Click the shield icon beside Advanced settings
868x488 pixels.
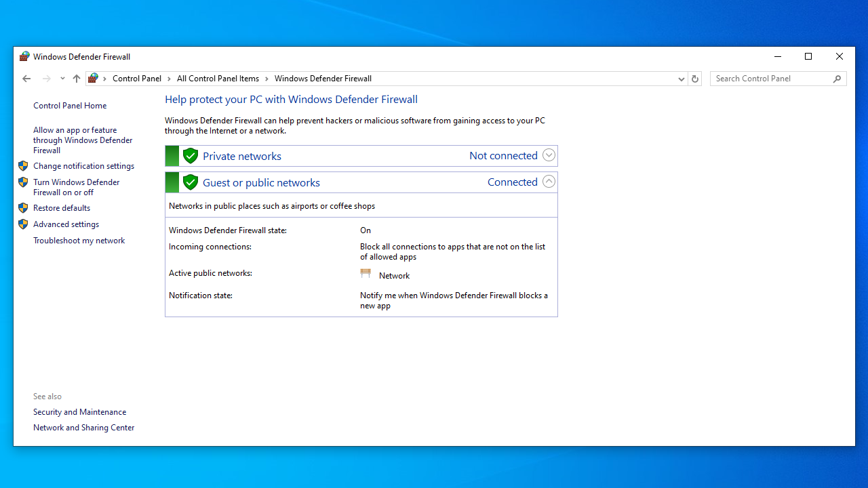point(23,224)
